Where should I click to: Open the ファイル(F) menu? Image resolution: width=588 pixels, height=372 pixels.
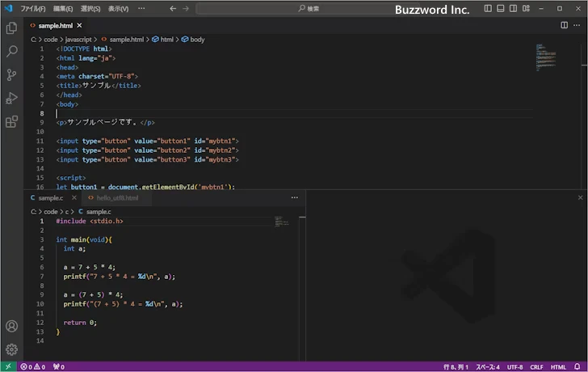pyautogui.click(x=33, y=8)
